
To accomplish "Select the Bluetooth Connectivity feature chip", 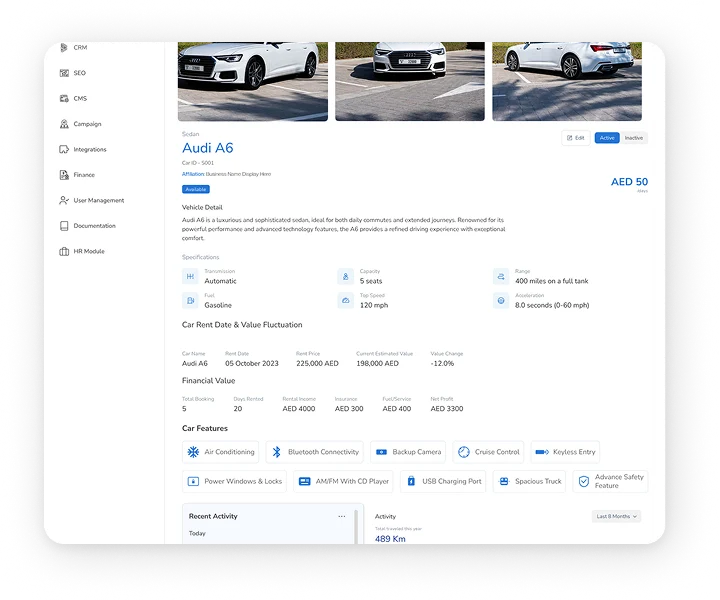I will [314, 452].
